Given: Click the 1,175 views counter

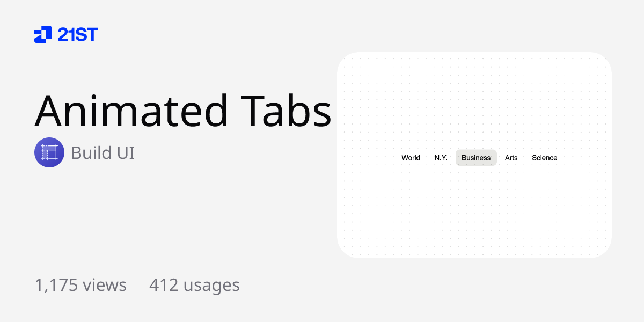Looking at the screenshot, I should [80, 285].
